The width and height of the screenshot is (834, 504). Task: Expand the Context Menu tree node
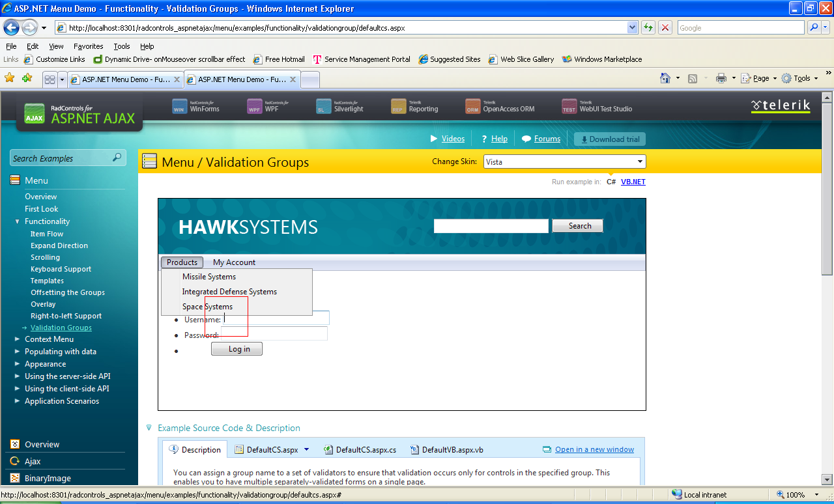(x=18, y=339)
